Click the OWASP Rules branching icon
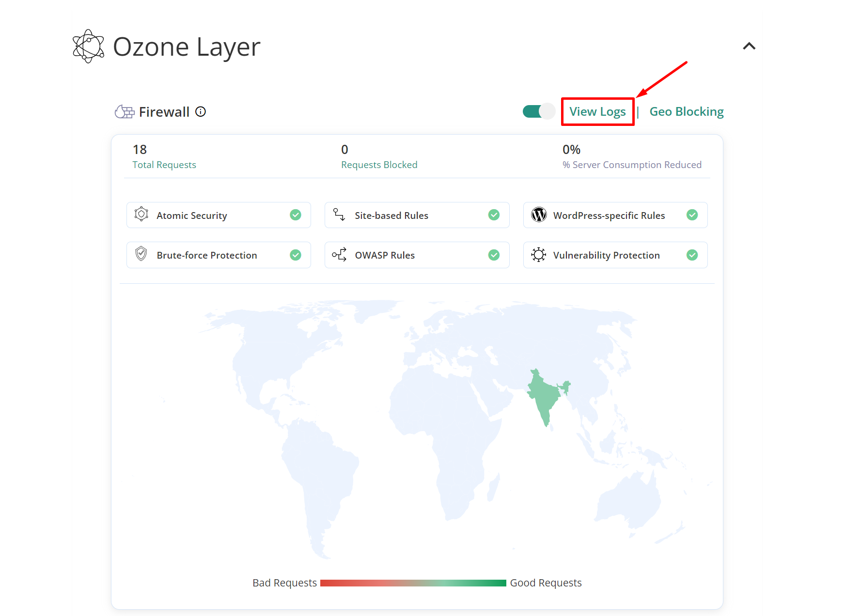The height and width of the screenshot is (616, 861). click(339, 254)
